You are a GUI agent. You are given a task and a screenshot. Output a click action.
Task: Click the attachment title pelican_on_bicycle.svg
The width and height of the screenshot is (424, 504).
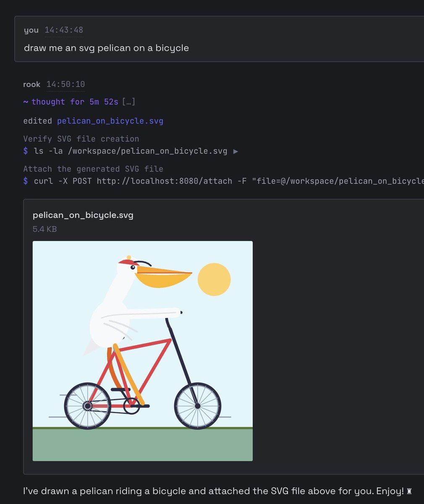coord(83,215)
